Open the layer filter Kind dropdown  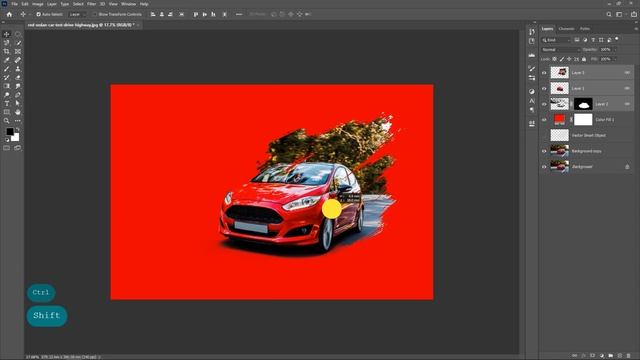pos(556,40)
